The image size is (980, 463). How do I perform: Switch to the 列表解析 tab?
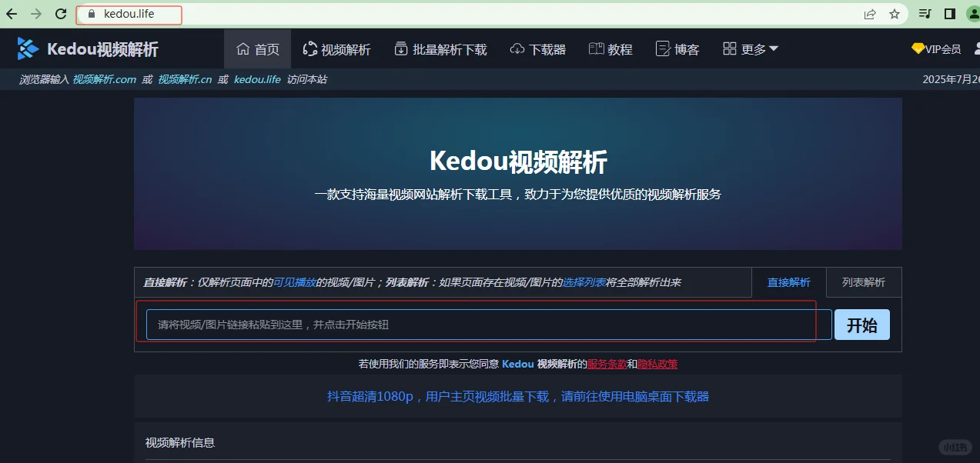click(x=863, y=282)
